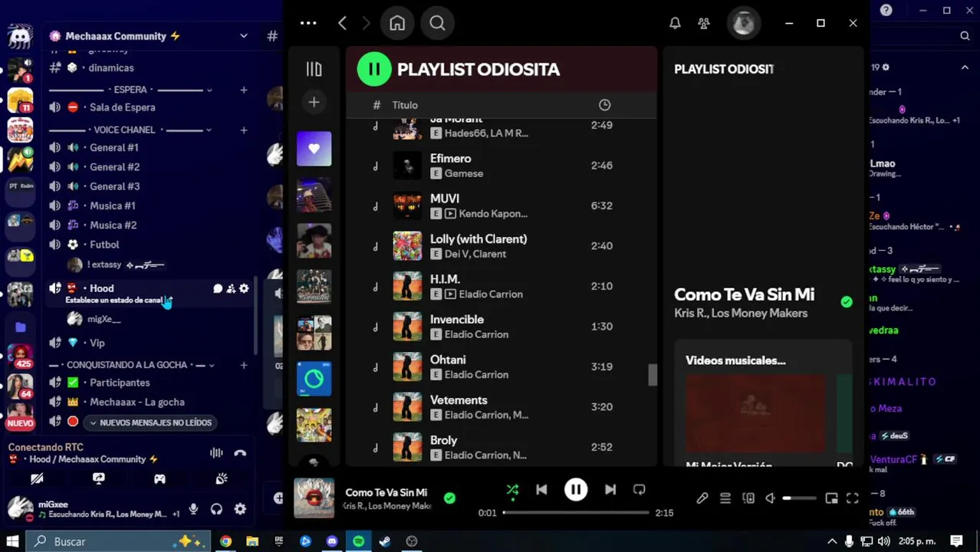Open the play queue
980x552 pixels.
point(725,498)
